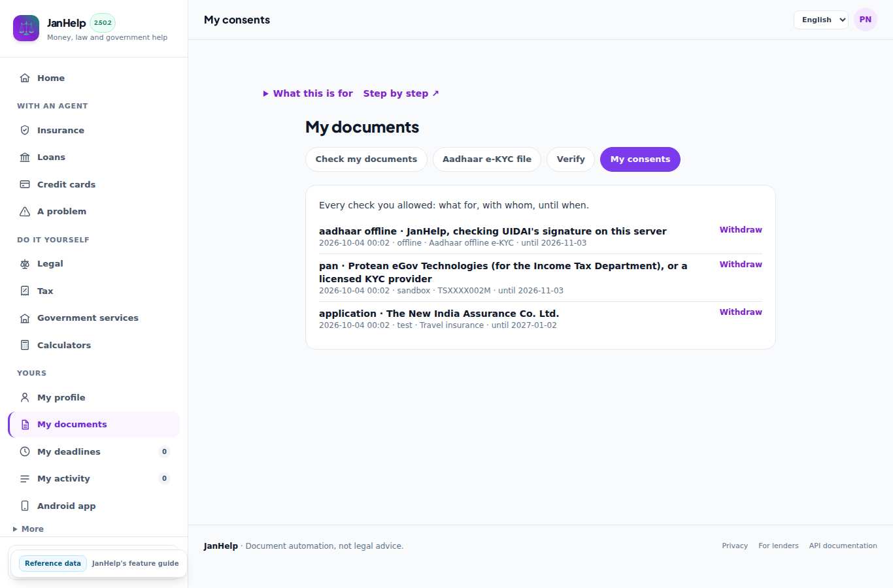Click the My profile person icon
The width and height of the screenshot is (893, 588).
tap(25, 397)
